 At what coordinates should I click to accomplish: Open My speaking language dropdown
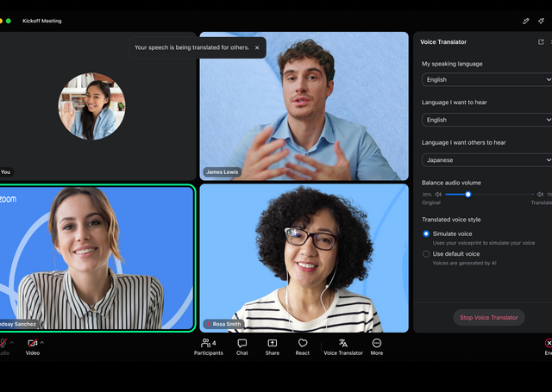coord(486,79)
